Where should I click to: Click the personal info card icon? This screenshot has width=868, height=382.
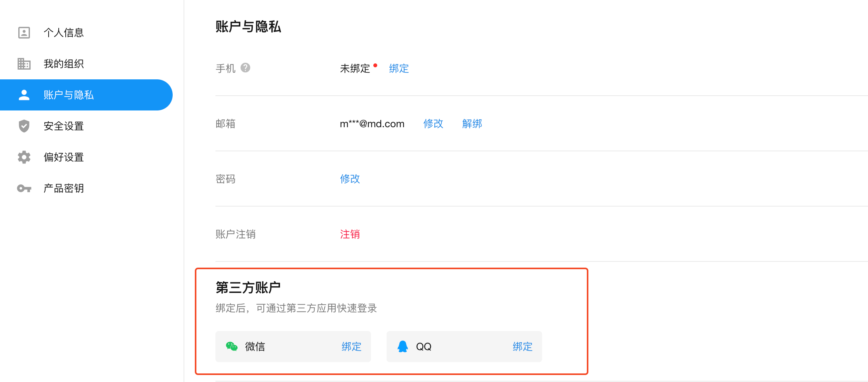pyautogui.click(x=24, y=33)
